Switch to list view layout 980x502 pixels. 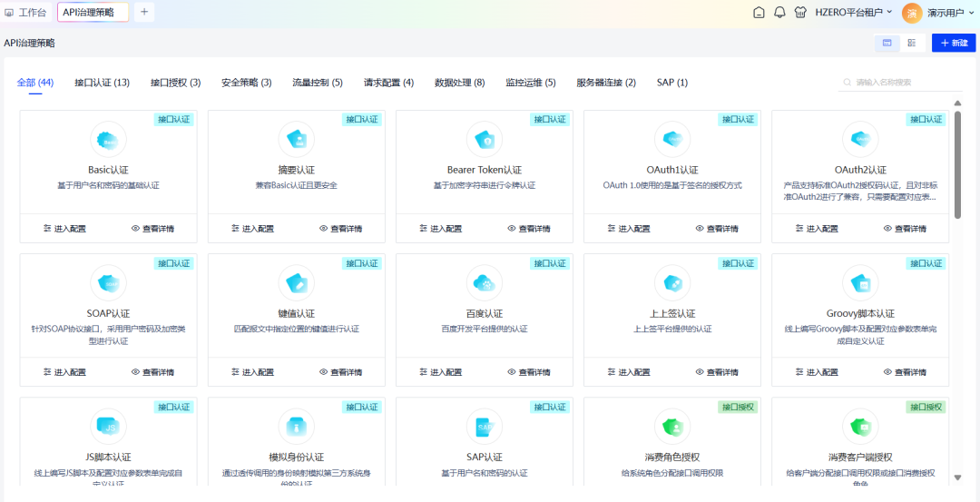point(911,43)
